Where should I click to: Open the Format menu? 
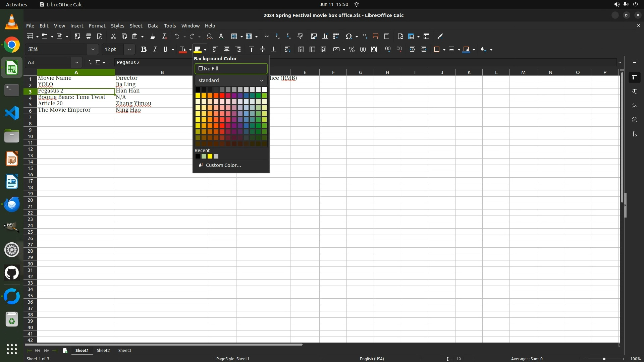pyautogui.click(x=97, y=26)
